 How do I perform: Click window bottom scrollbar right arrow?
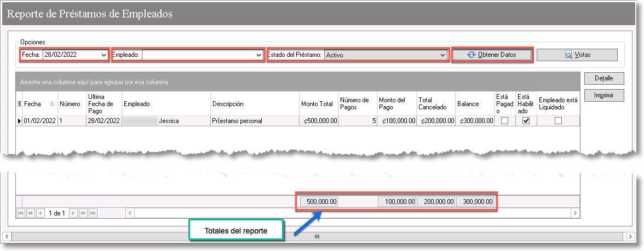pos(630,236)
